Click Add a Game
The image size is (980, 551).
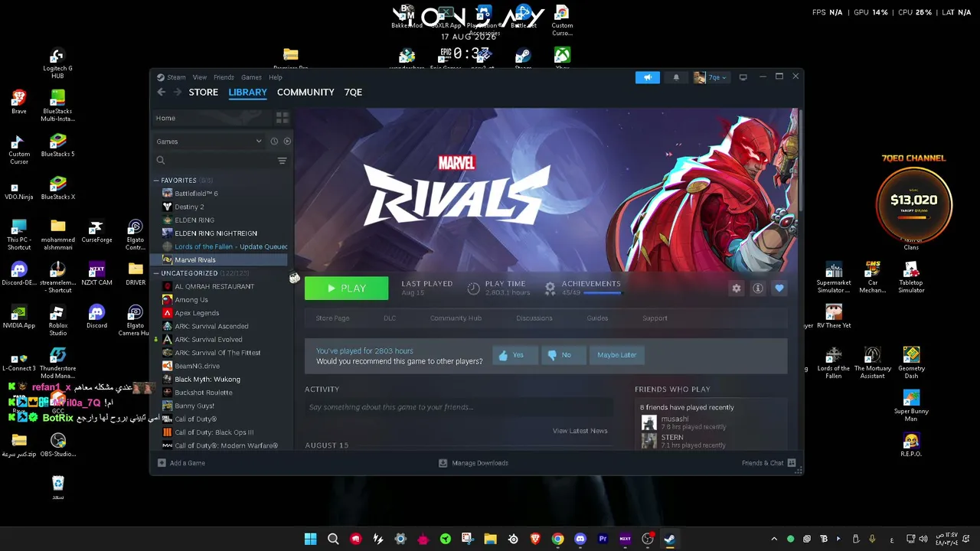point(181,463)
